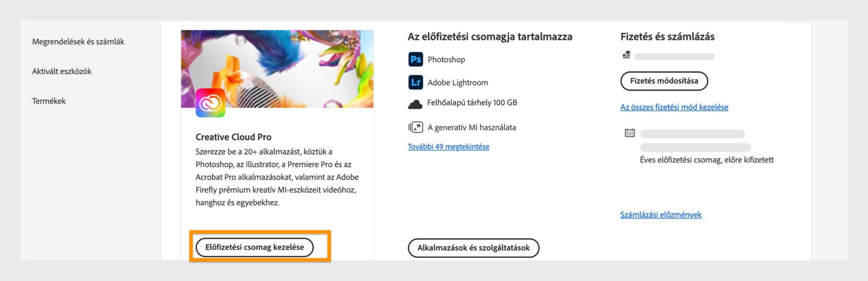Click the "Creative Cloud Pro" plan title
Image resolution: width=868 pixels, height=281 pixels.
pyautogui.click(x=233, y=137)
